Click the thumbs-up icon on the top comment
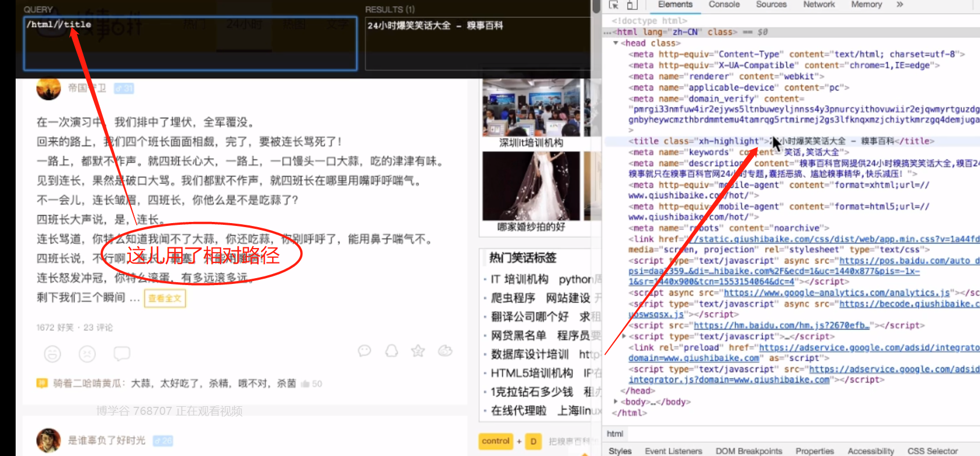This screenshot has height=456, width=980. click(x=305, y=384)
